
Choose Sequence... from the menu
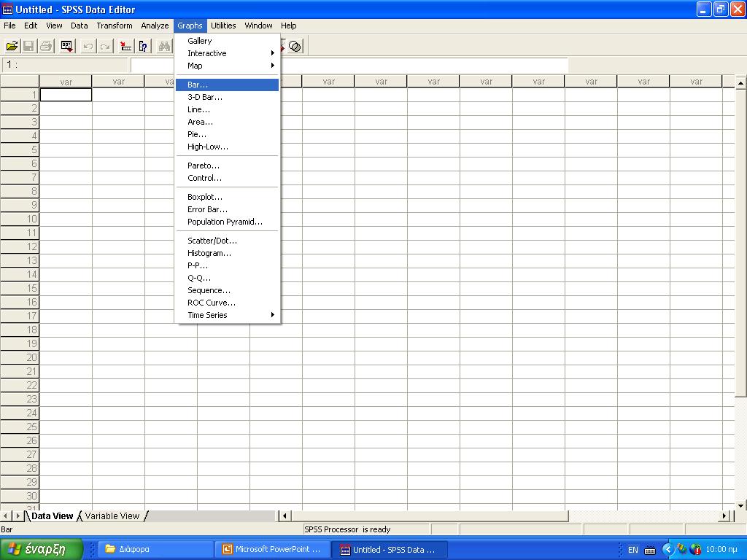228,290
